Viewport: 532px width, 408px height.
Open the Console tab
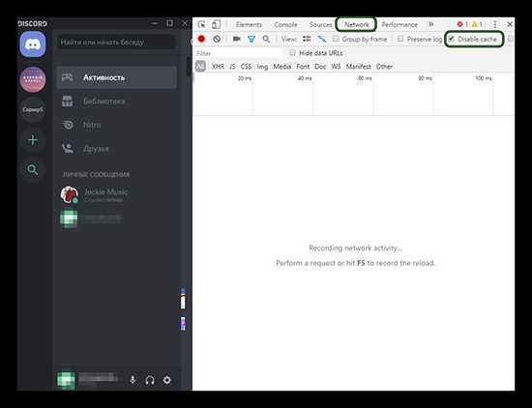pyautogui.click(x=285, y=25)
